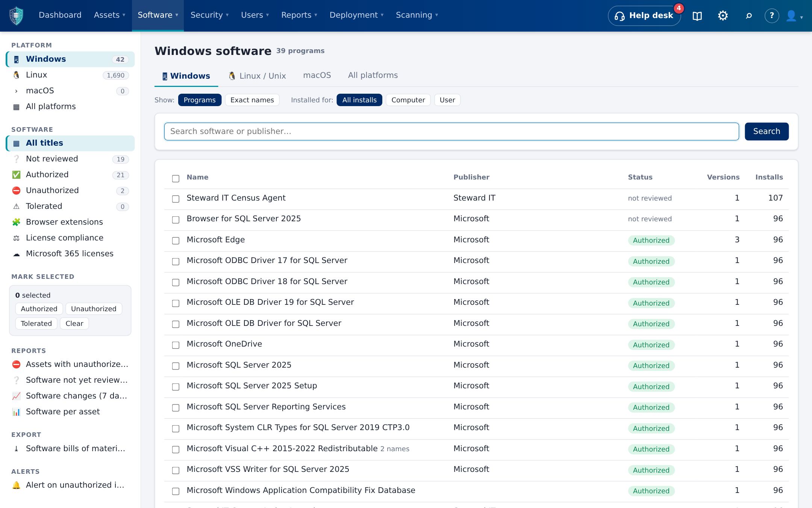Click the Browser extensions puzzle icon
The image size is (812, 508).
(16, 222)
